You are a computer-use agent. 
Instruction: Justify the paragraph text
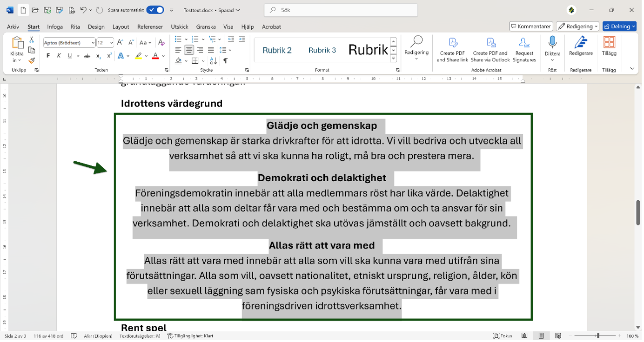coord(211,50)
